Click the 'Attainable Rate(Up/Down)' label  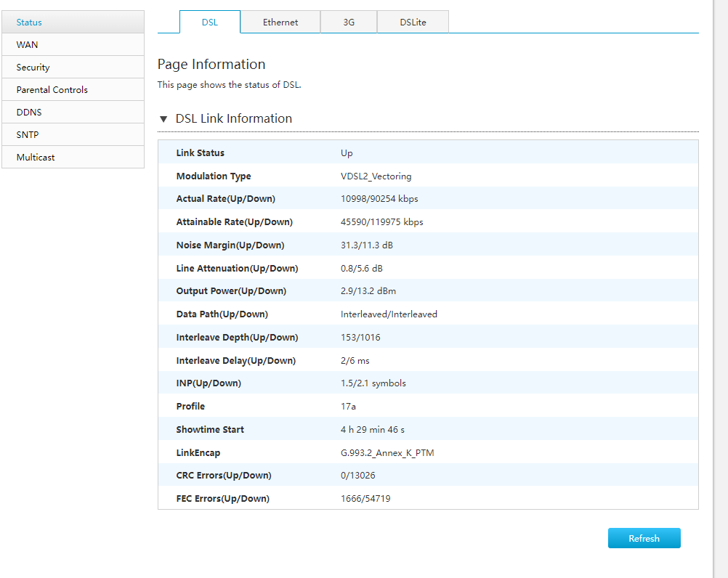(x=235, y=221)
